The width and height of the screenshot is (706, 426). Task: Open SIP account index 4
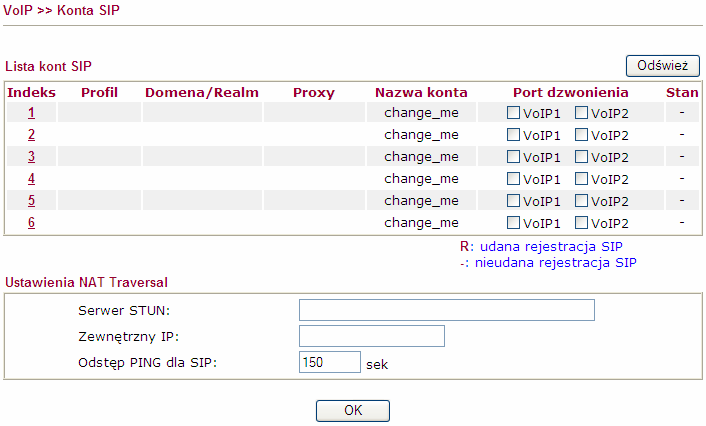(x=31, y=178)
